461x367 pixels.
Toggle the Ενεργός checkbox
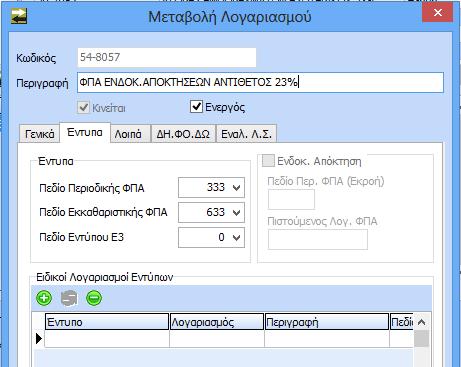pos(196,107)
